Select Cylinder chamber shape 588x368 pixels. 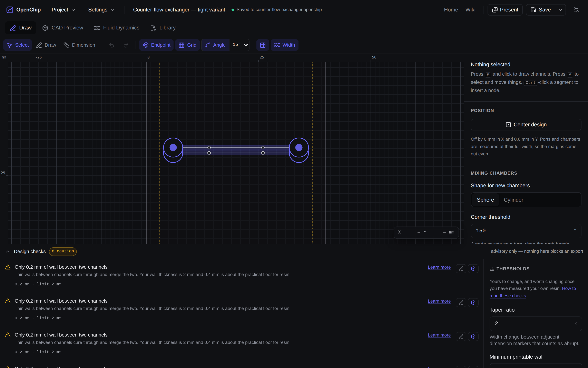click(513, 200)
